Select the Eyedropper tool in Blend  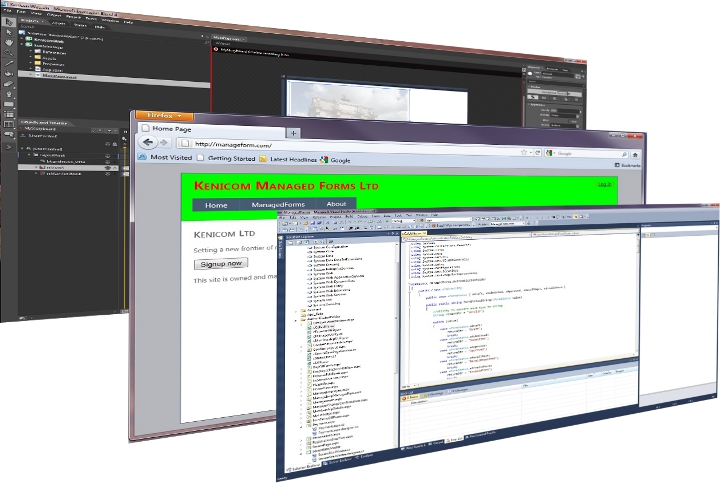tap(9, 63)
